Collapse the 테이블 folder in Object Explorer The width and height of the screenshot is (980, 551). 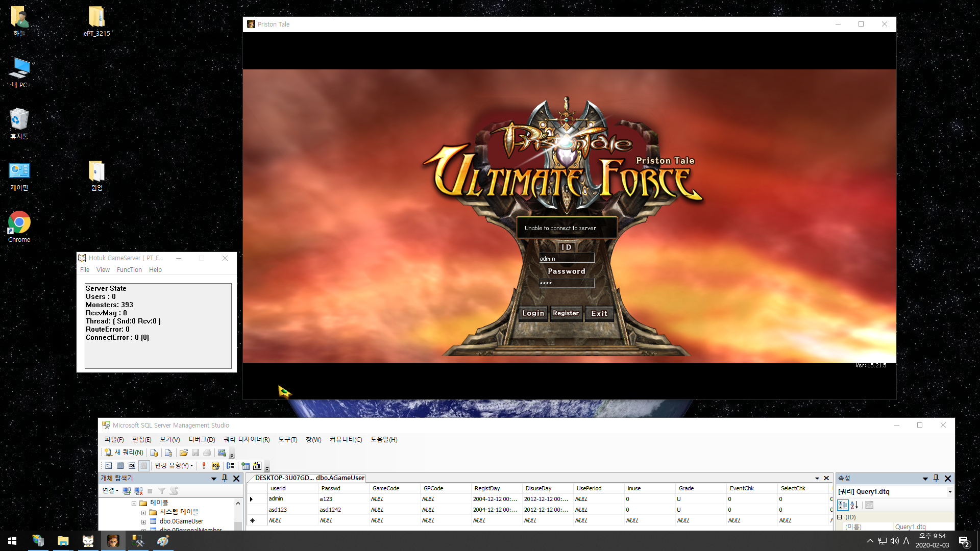(134, 504)
